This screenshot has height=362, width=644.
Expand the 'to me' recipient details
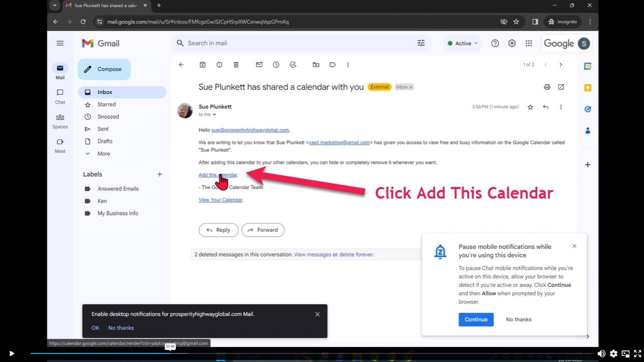214,115
